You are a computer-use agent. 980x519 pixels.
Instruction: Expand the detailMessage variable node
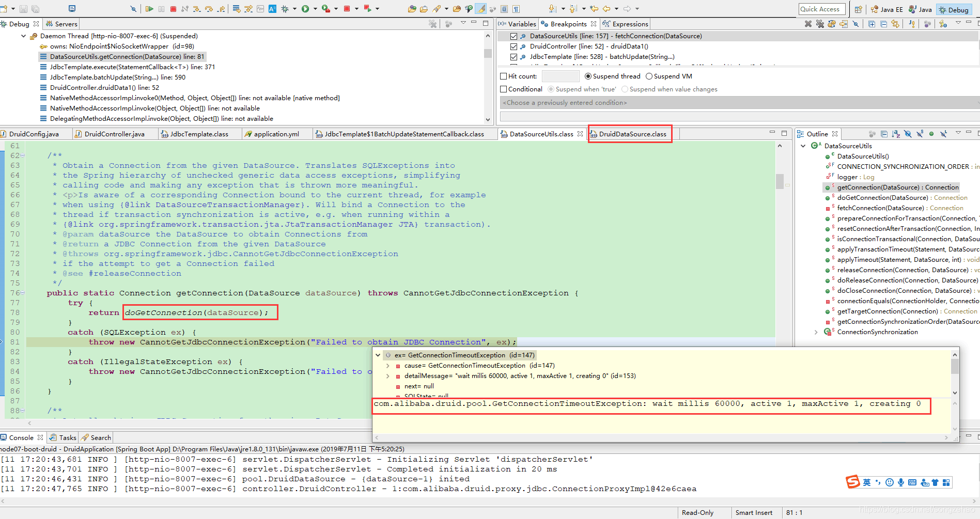(387, 376)
